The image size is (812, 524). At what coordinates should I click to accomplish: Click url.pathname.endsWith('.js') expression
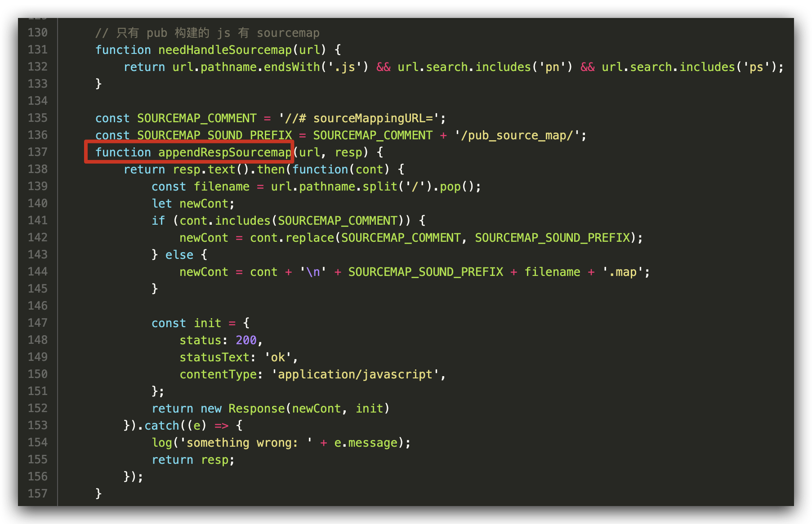(x=270, y=67)
